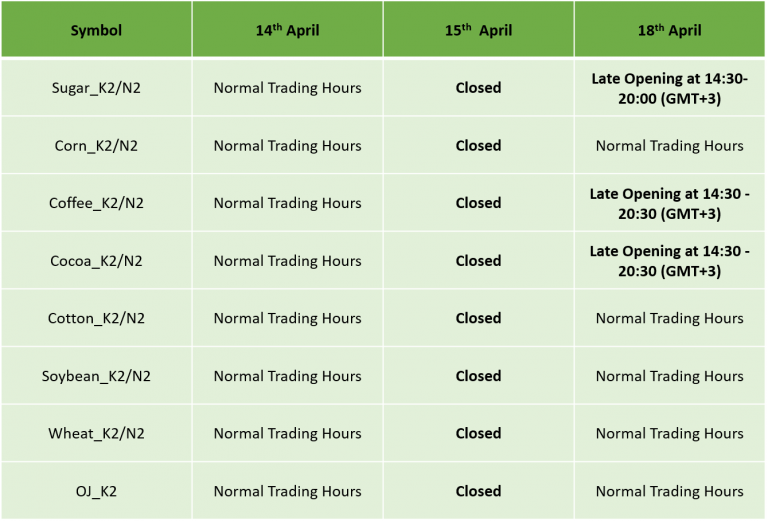
Task: Click the Cotton_K2/N2 symbol cell
Action: point(96,318)
